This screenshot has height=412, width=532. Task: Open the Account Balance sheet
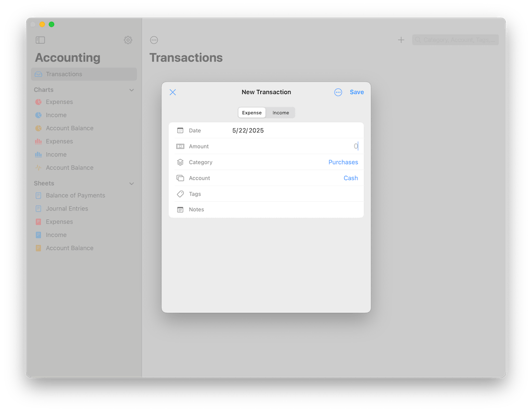click(x=70, y=248)
